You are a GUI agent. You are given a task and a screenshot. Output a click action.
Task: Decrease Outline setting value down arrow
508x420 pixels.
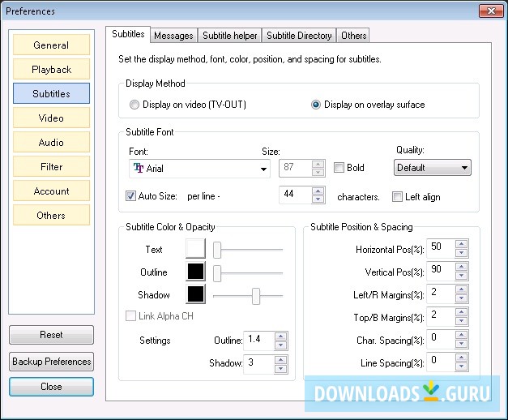pos(280,345)
